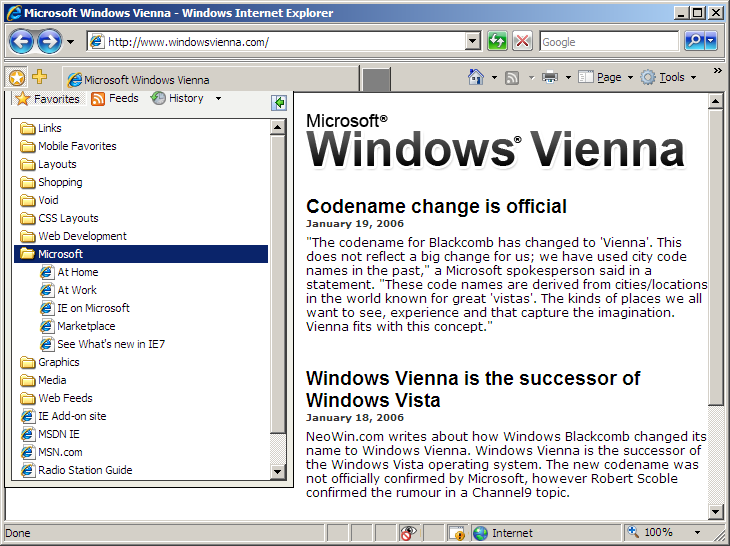
Task: Open search provider options dropdown
Action: tap(710, 41)
